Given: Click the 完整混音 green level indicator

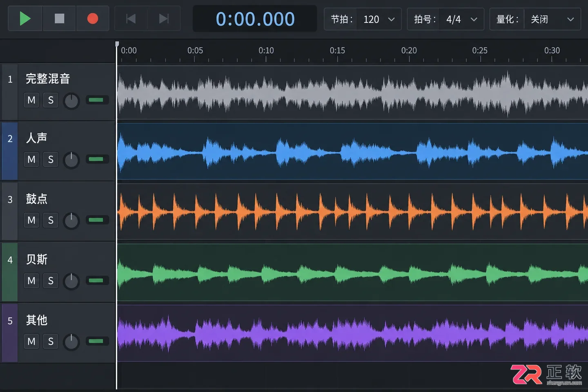Looking at the screenshot, I should point(97,100).
